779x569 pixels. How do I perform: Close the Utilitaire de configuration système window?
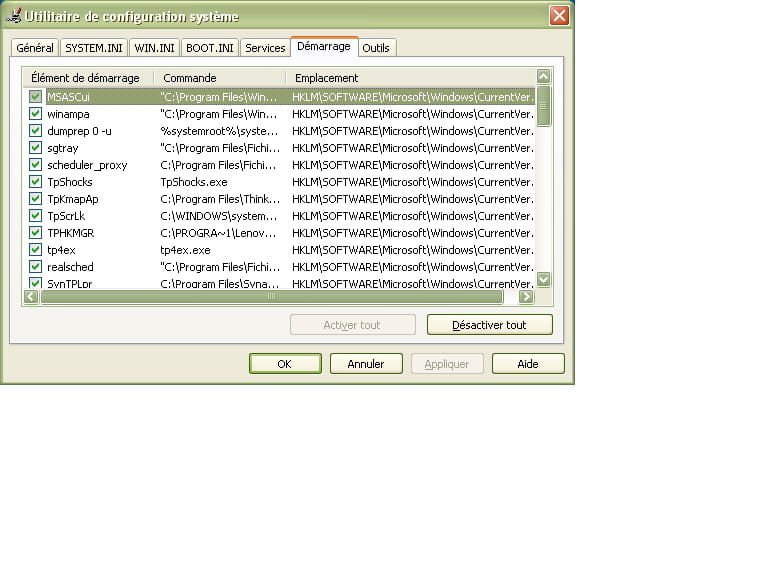(x=559, y=15)
